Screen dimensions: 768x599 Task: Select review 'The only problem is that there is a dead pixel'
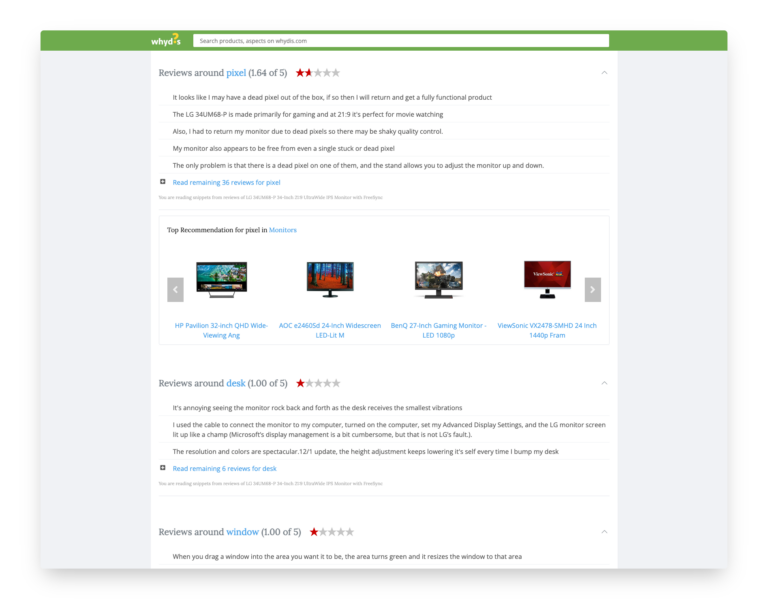click(358, 165)
